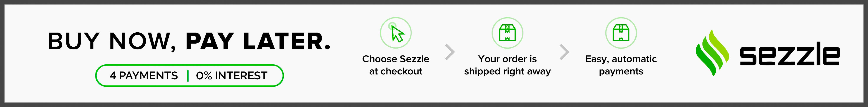Select the 0% INTEREST label in the badge
The height and width of the screenshot is (107, 868).
tap(232, 76)
